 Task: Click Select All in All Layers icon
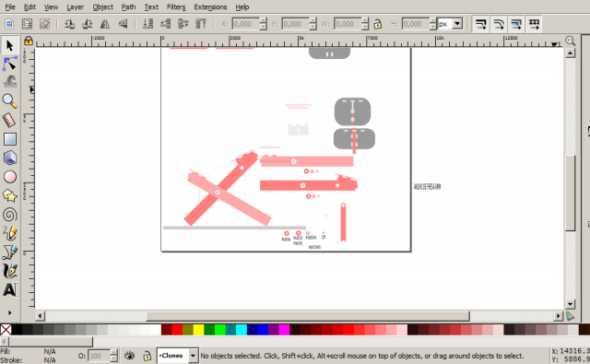(27, 24)
